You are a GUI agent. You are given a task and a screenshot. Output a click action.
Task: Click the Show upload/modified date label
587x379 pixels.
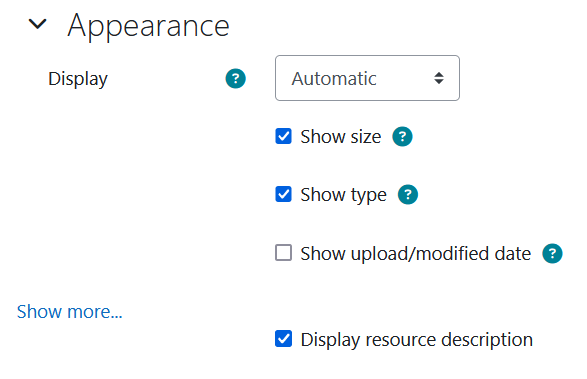pos(416,254)
